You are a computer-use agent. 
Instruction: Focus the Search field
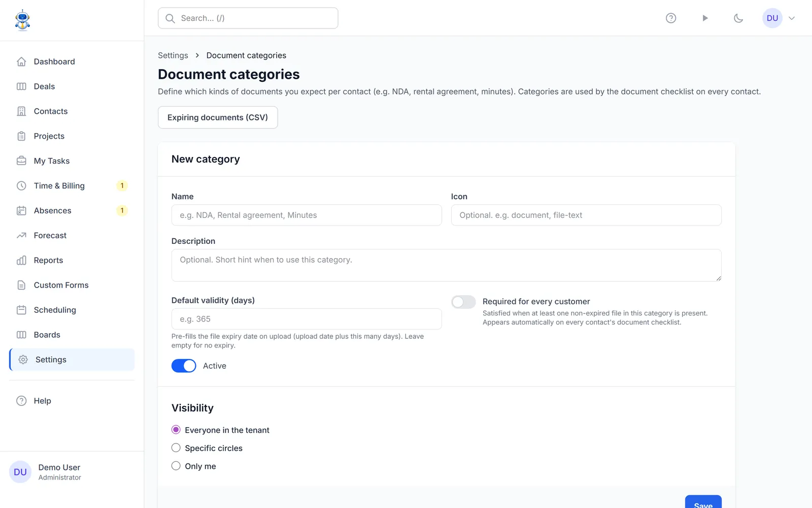coord(248,18)
